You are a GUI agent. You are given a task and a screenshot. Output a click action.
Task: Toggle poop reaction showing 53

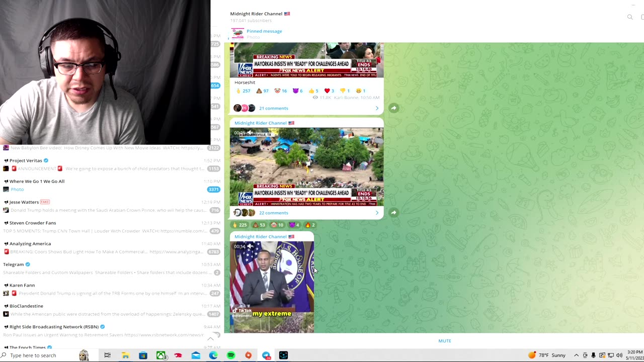pyautogui.click(x=259, y=225)
